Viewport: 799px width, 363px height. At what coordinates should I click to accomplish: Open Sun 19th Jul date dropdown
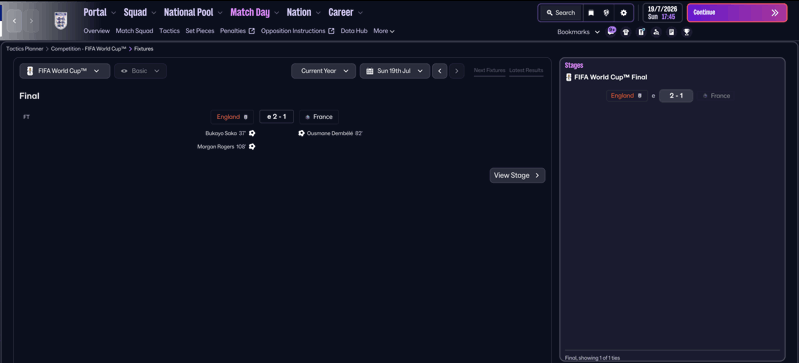[395, 71]
